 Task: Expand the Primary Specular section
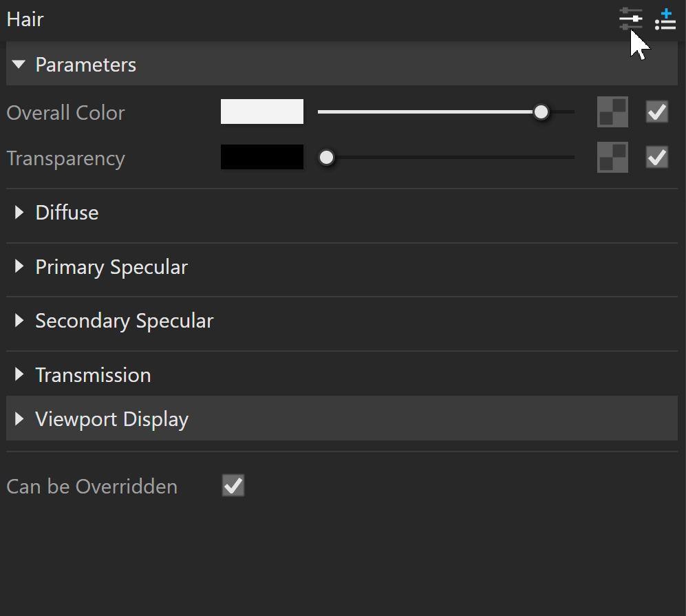tap(19, 267)
